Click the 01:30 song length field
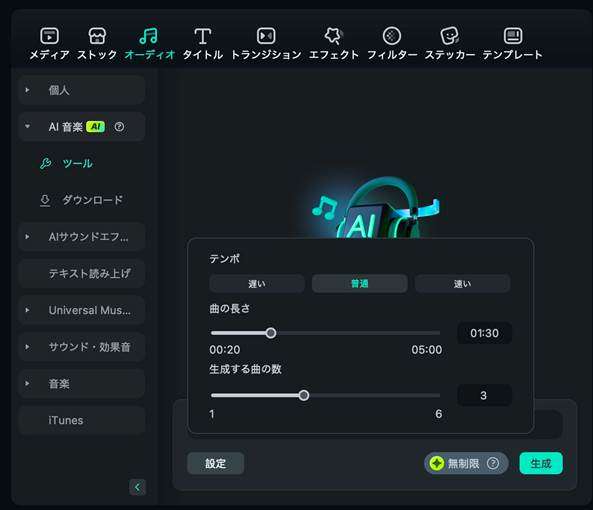This screenshot has height=510, width=593. pyautogui.click(x=484, y=333)
